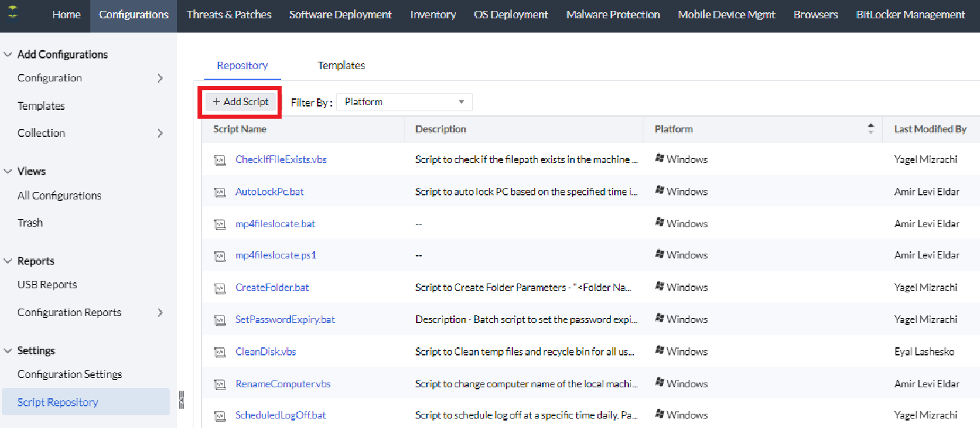Open the ScheduledLogOff.bat script link
Viewport: 980px width, 428px height.
coord(280,415)
